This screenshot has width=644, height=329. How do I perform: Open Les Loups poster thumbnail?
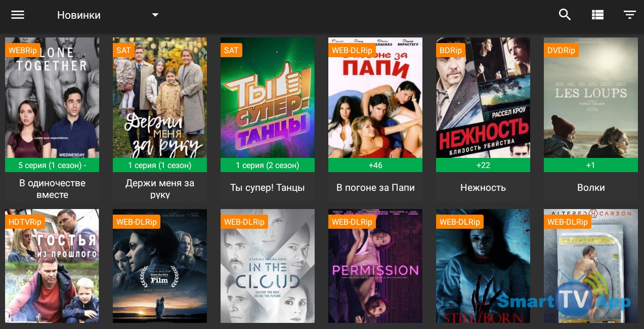(x=591, y=98)
